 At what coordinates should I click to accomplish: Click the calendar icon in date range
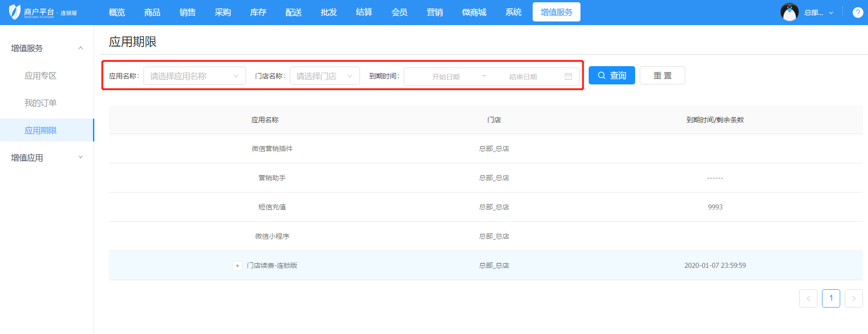(568, 76)
